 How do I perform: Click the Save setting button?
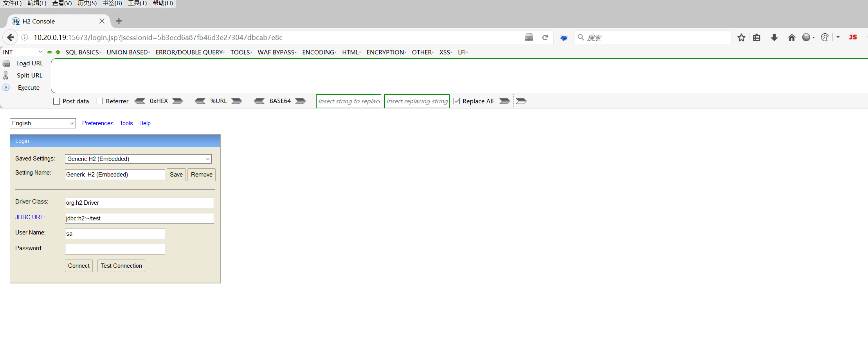tap(176, 175)
